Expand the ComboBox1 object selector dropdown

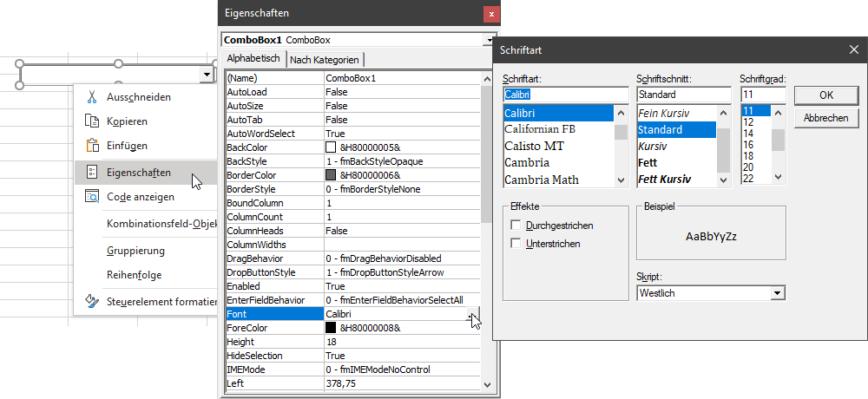coord(487,40)
